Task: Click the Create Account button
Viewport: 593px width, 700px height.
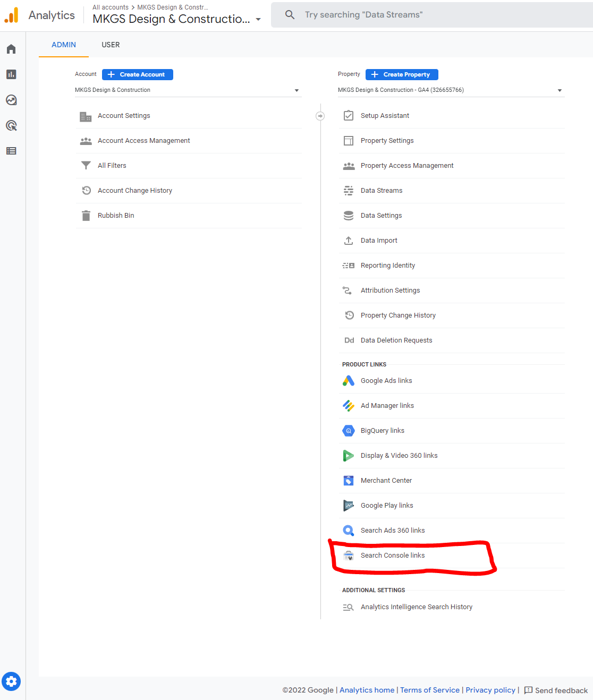Action: pyautogui.click(x=138, y=74)
